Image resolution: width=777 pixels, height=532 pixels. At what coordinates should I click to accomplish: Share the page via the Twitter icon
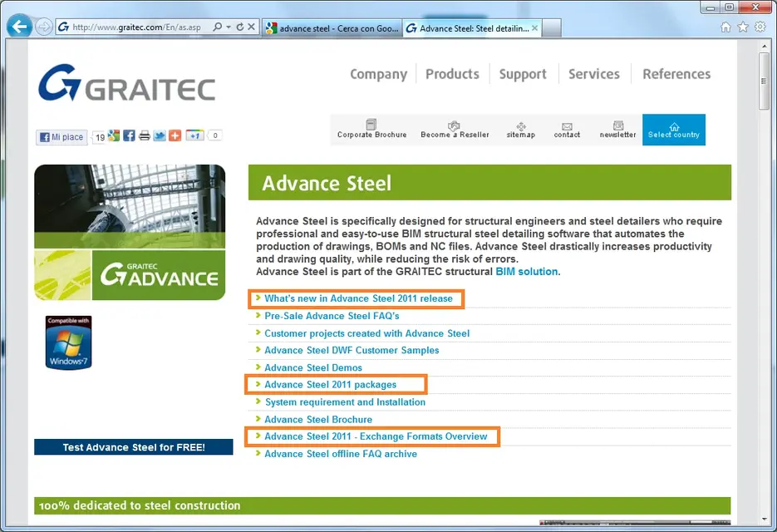pos(160,135)
